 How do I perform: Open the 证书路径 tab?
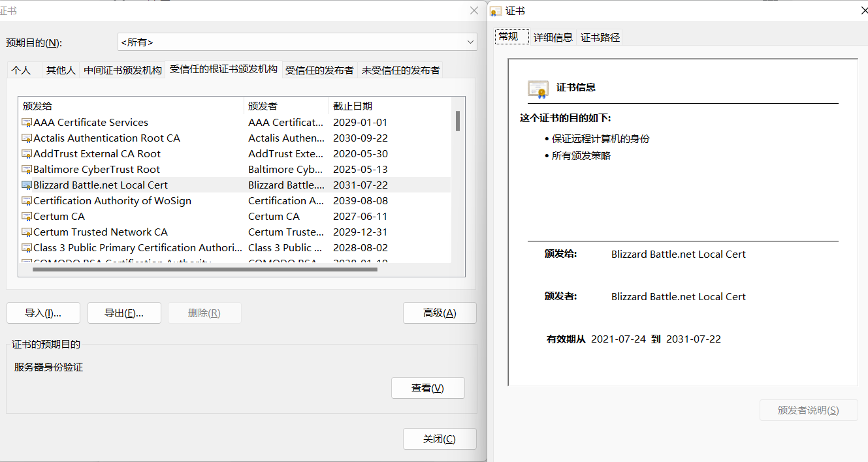click(600, 37)
